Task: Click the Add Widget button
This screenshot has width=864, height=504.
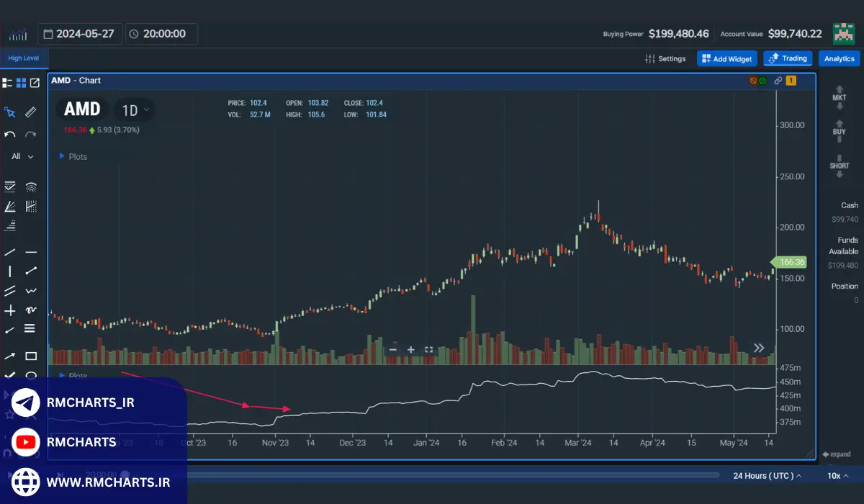Action: [726, 59]
